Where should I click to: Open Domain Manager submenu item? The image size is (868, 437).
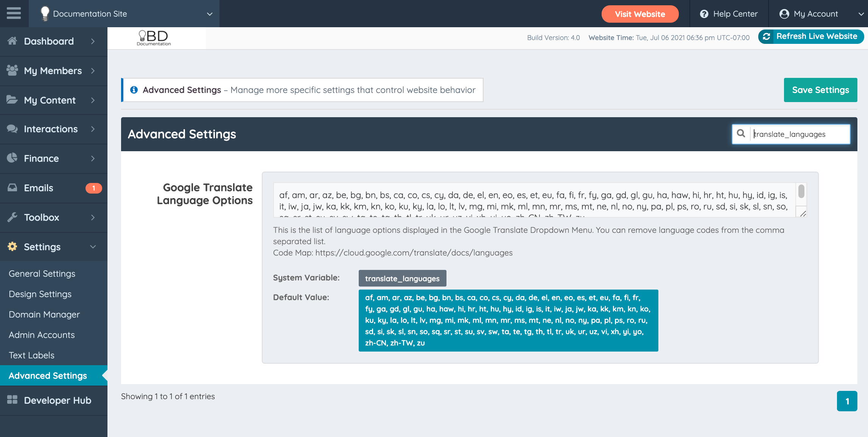tap(44, 314)
